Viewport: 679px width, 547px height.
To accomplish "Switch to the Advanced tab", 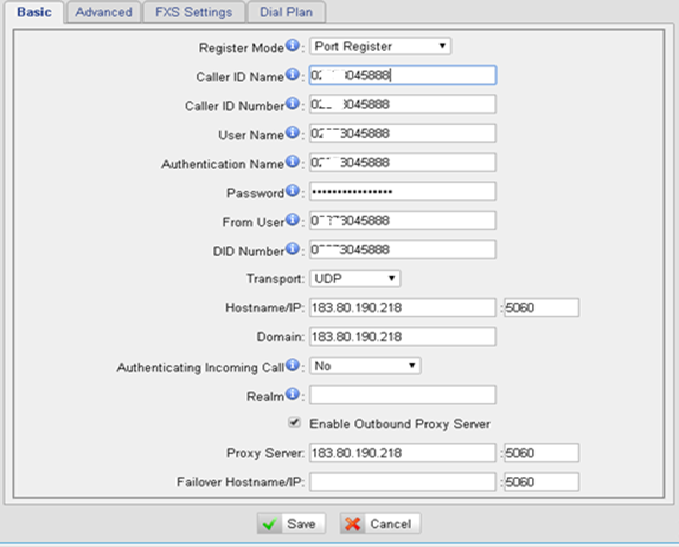I will coord(104,12).
